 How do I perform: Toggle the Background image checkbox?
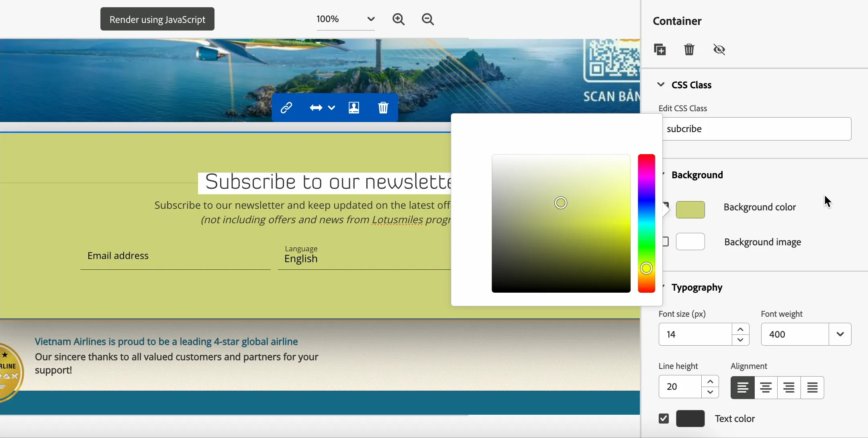[665, 242]
